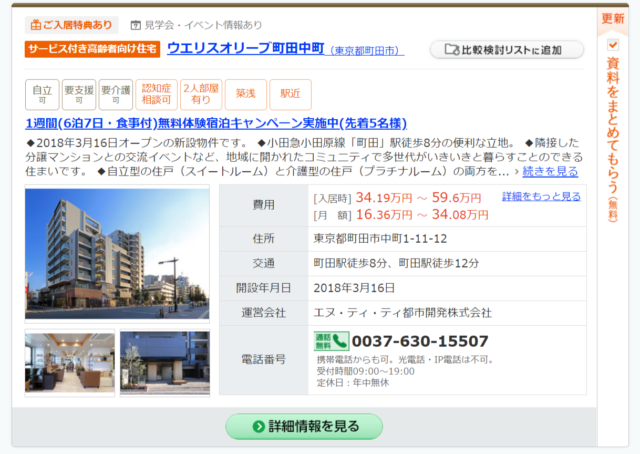Click the 住所 row header
The image size is (640, 454).
click(x=264, y=239)
